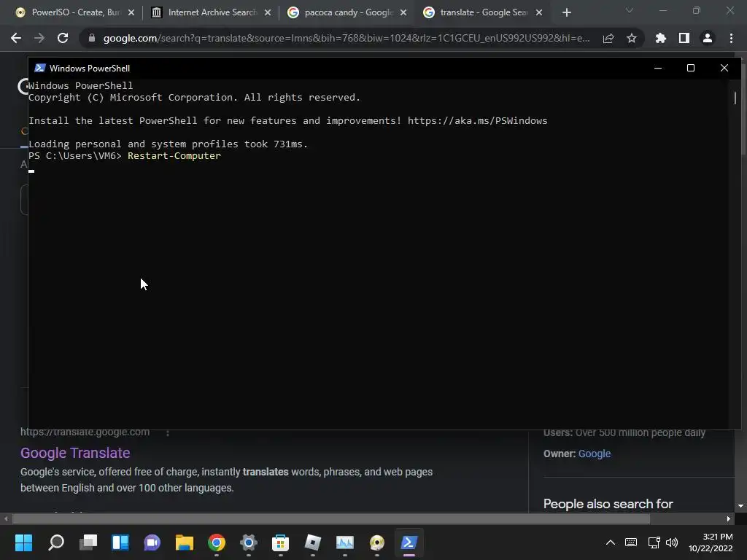Viewport: 747px width, 560px height.
Task: Open Chrome's three-dot menu
Action: [x=731, y=38]
